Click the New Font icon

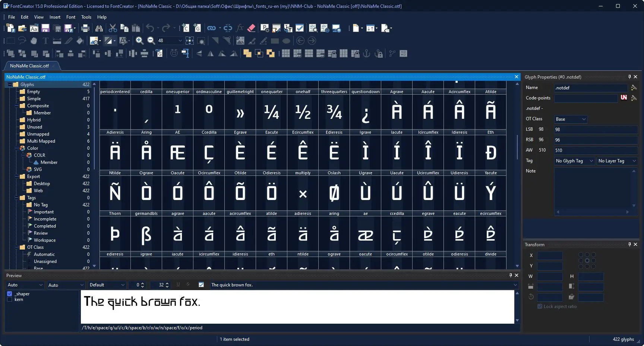[x=11, y=28]
